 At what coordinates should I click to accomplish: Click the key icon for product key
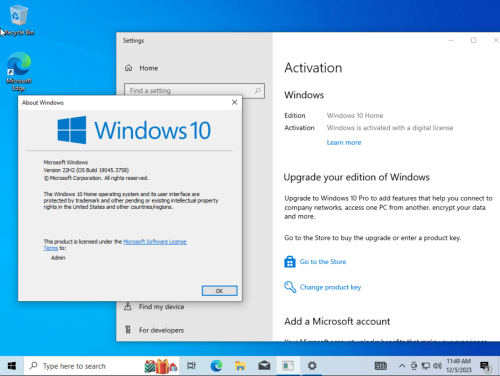point(290,287)
